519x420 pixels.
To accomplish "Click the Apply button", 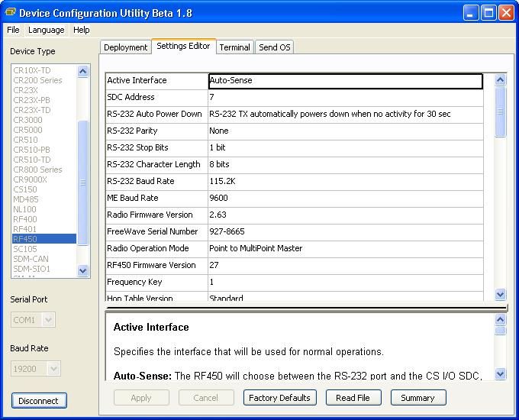I will point(141,398).
